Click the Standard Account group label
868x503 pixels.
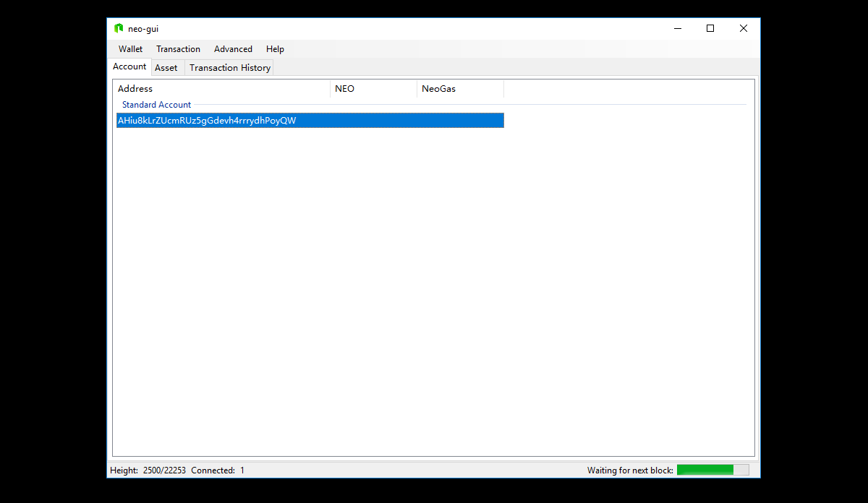(x=156, y=105)
